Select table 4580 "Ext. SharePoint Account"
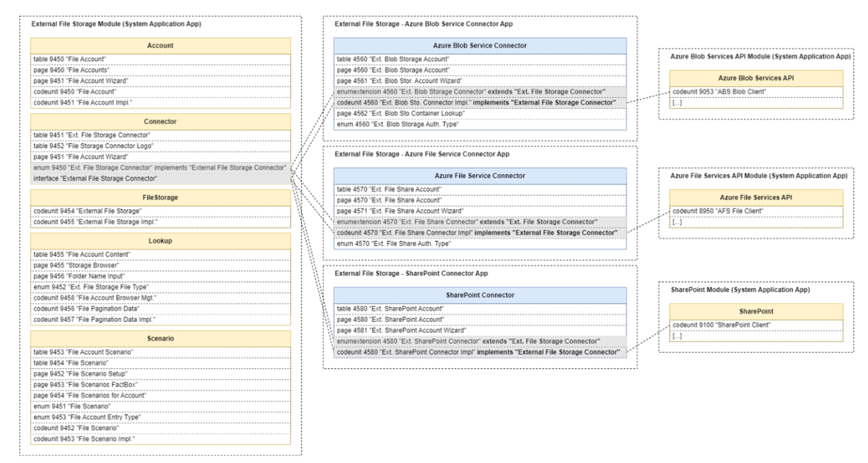Image resolution: width=868 pixels, height=463 pixels. (480, 308)
